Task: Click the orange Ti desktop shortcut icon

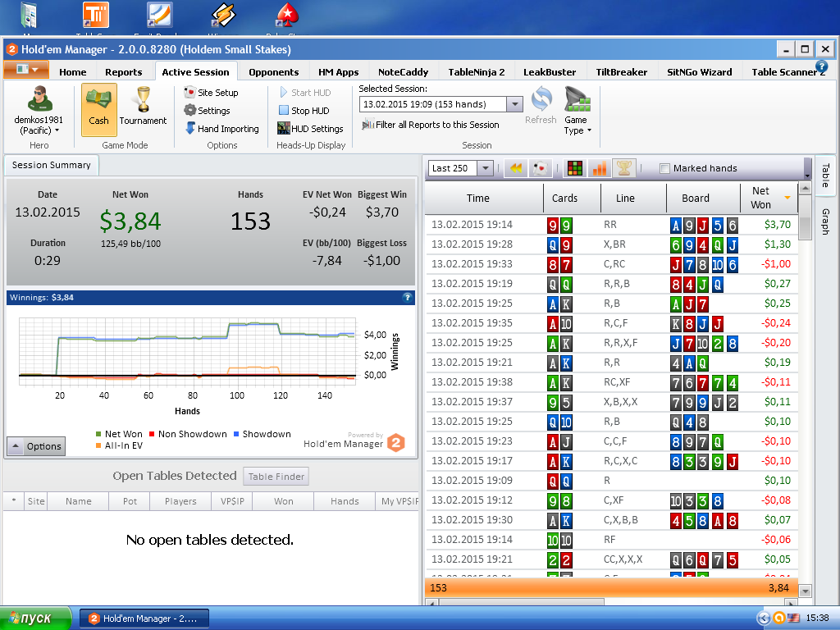Action: pos(96,15)
